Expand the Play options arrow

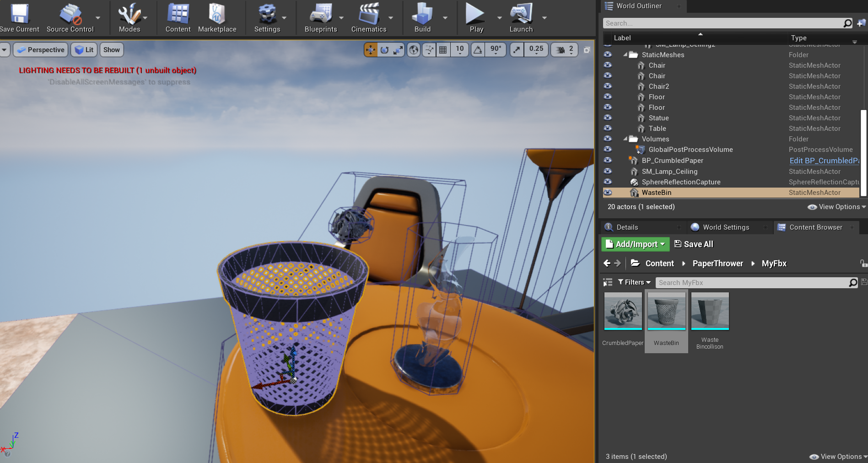coord(499,18)
